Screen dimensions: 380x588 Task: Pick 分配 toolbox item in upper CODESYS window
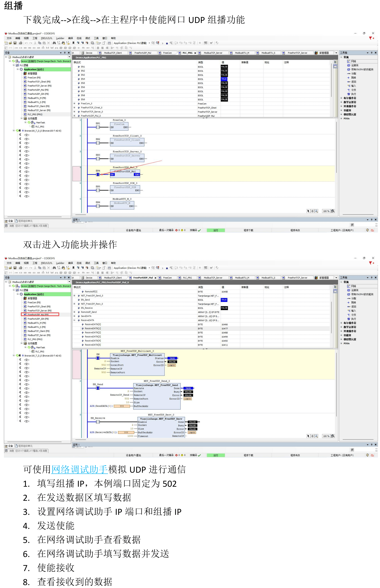(351, 73)
